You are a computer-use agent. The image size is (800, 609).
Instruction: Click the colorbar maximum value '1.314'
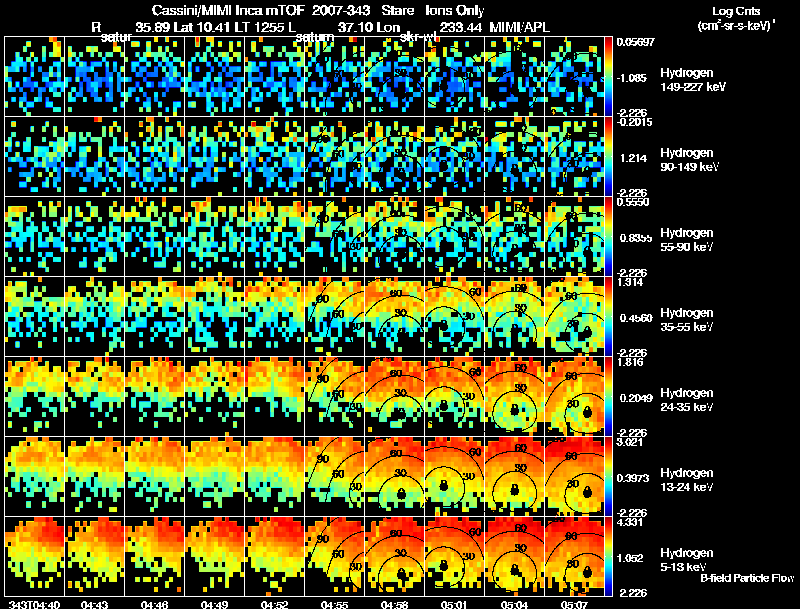(x=631, y=283)
